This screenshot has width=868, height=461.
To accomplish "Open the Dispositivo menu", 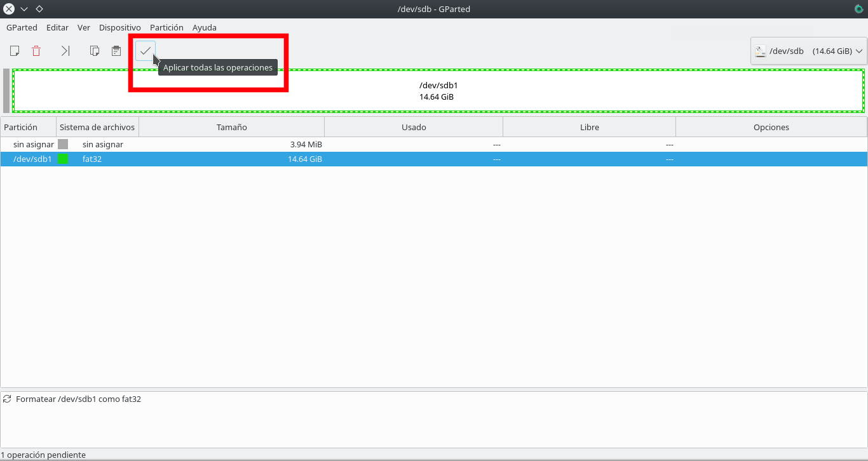I will click(120, 28).
